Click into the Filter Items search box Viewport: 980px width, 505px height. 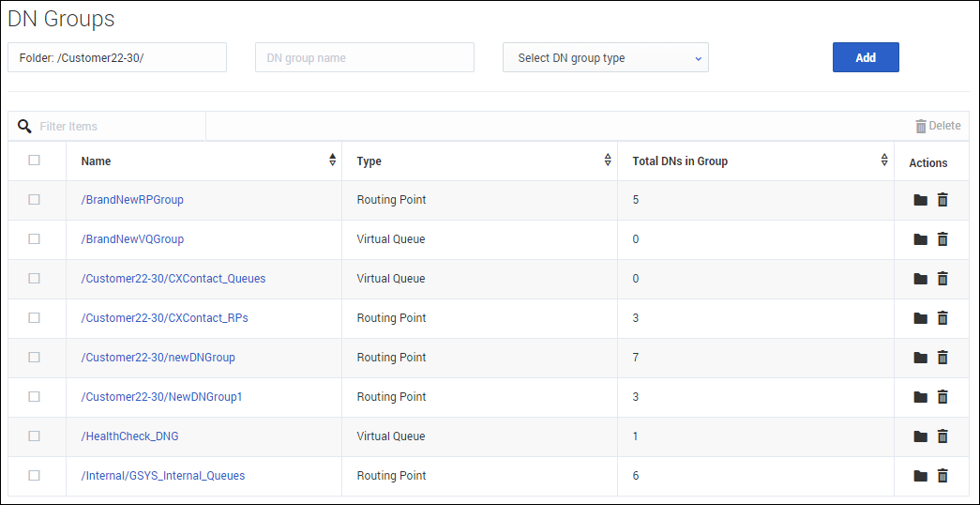point(117,126)
